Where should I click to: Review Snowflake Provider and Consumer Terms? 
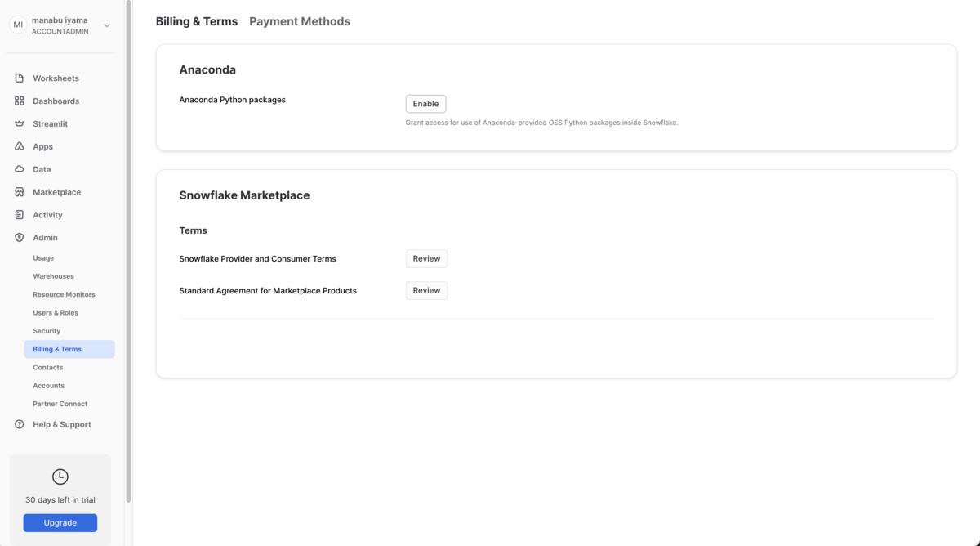[426, 258]
